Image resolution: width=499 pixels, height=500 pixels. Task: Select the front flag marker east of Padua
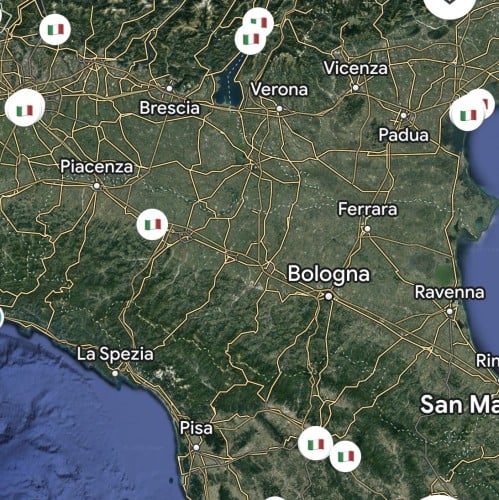(x=466, y=115)
